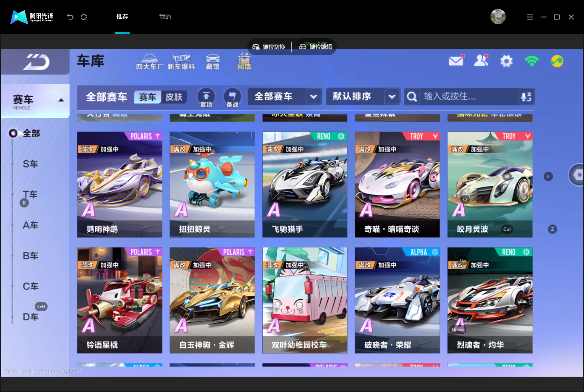Select the 破晓者·荣耀 car card

click(397, 300)
